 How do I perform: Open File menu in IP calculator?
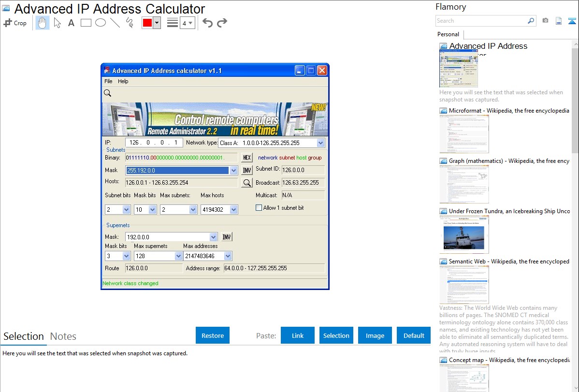(x=108, y=81)
